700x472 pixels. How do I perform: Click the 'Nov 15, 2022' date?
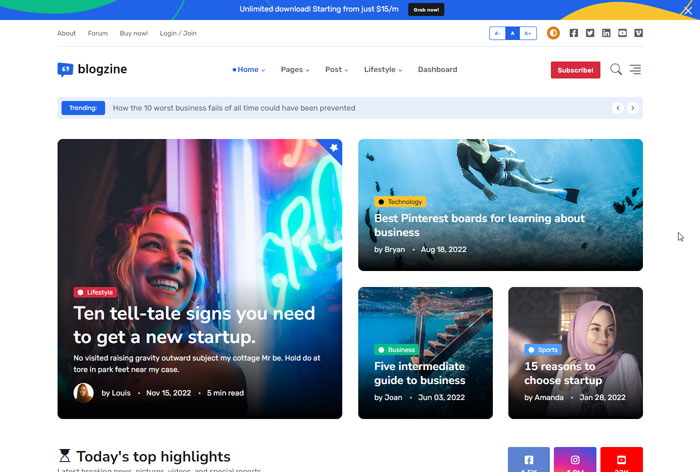coord(169,393)
